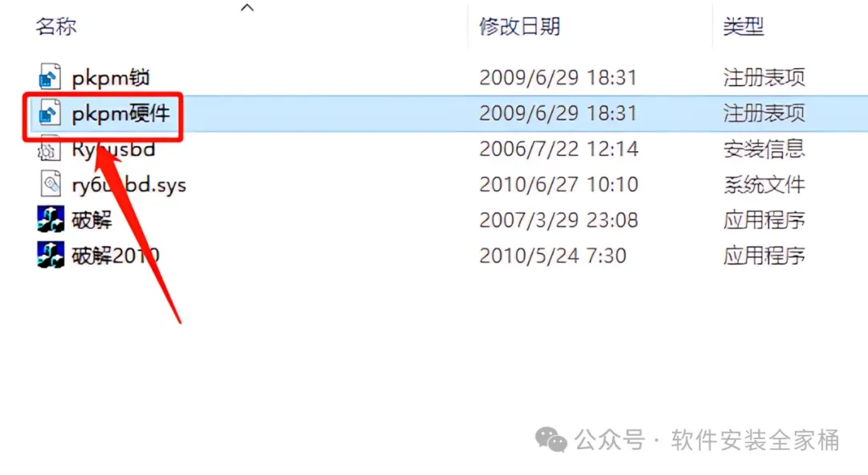Select the 破解 application icon
This screenshot has width=868, height=475.
point(51,219)
